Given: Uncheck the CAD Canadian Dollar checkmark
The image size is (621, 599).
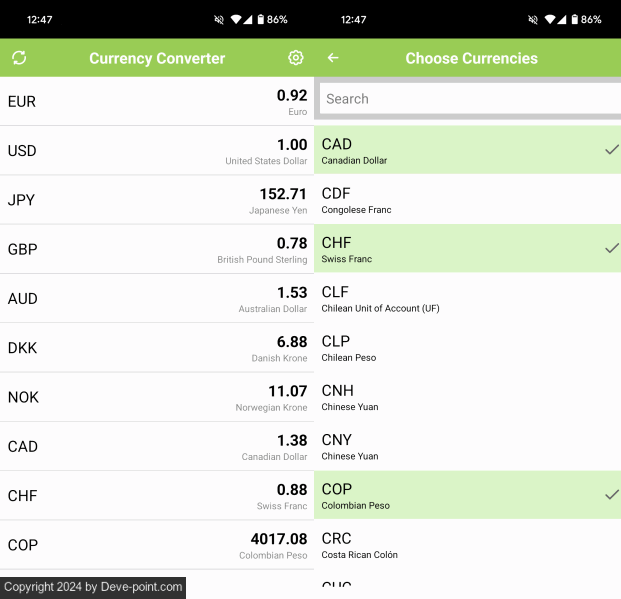Looking at the screenshot, I should [611, 150].
